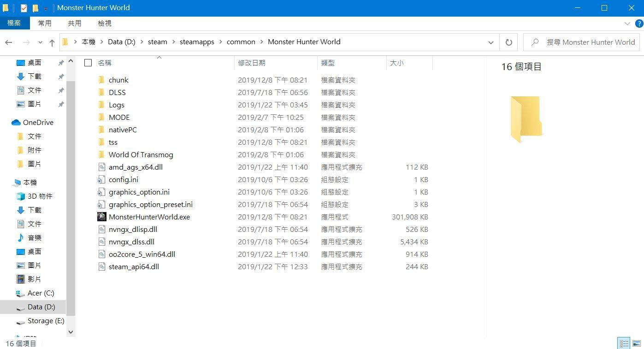Open the address bar history dropdown
The height and width of the screenshot is (349, 644).
coord(490,42)
